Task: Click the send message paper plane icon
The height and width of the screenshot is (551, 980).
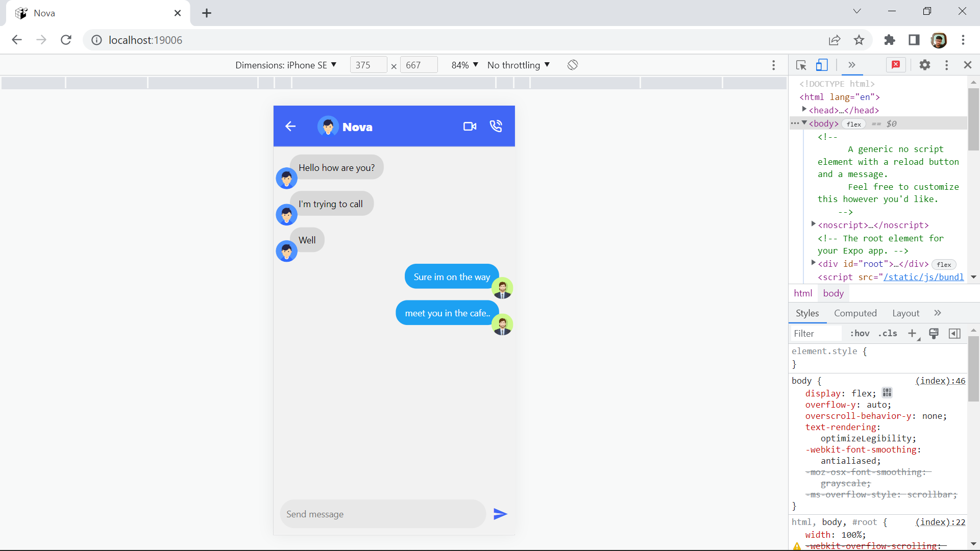Action: click(500, 514)
